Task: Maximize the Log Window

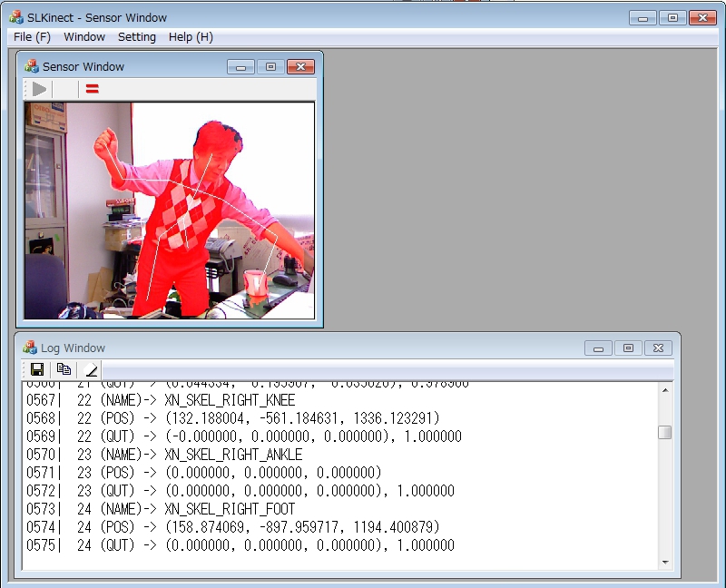Action: 628,348
